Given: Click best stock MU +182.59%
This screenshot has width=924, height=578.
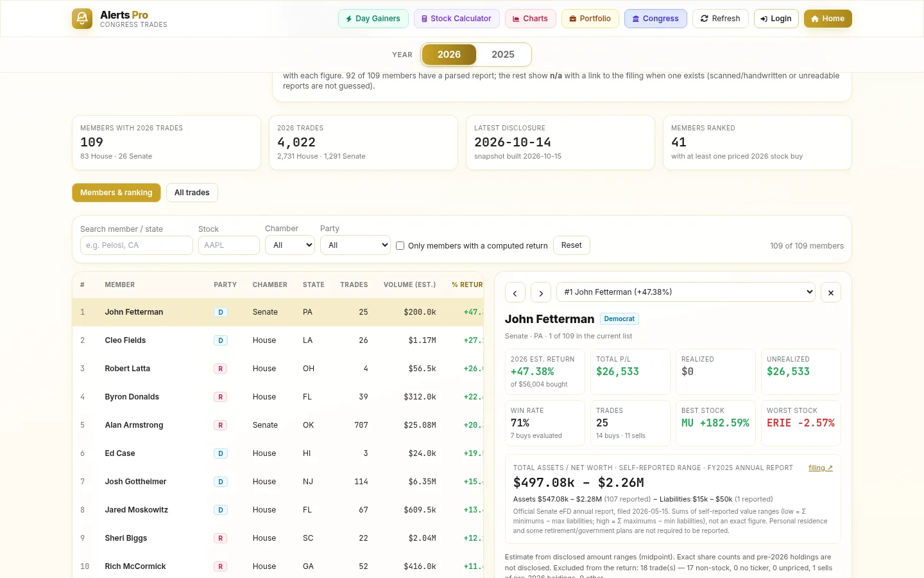Looking at the screenshot, I should pos(715,423).
